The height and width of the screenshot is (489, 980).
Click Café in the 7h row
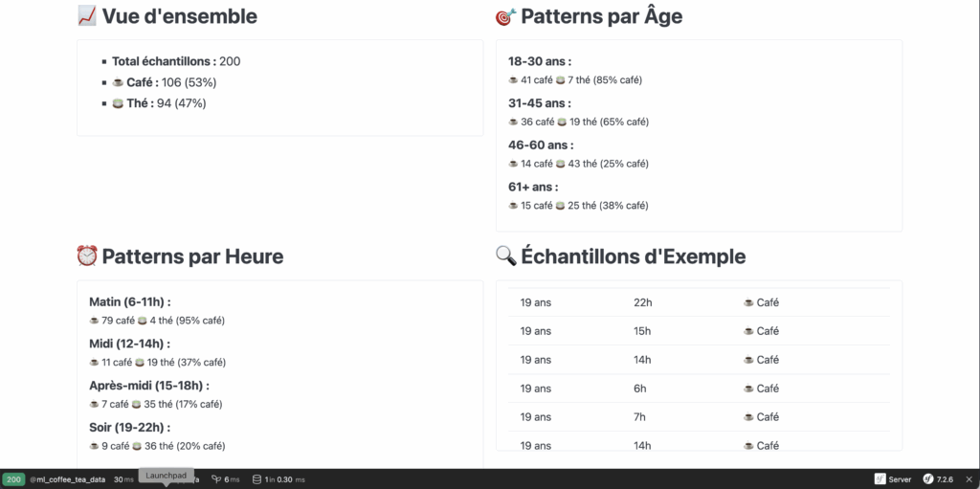point(761,417)
